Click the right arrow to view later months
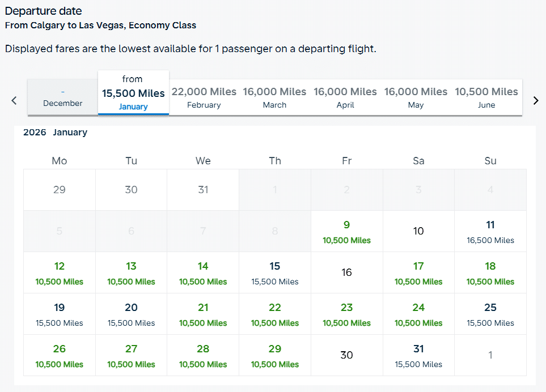This screenshot has width=546, height=392. [535, 100]
